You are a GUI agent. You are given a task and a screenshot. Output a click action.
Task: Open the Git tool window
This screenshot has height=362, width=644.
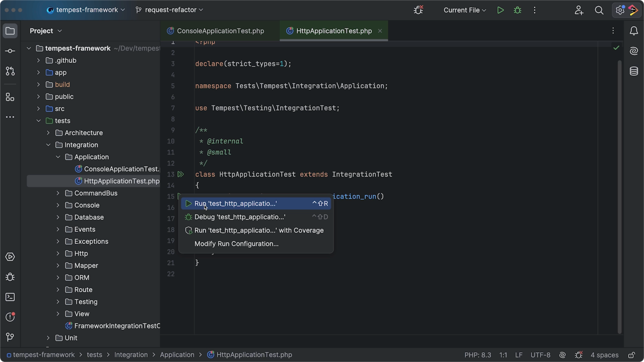(10, 337)
